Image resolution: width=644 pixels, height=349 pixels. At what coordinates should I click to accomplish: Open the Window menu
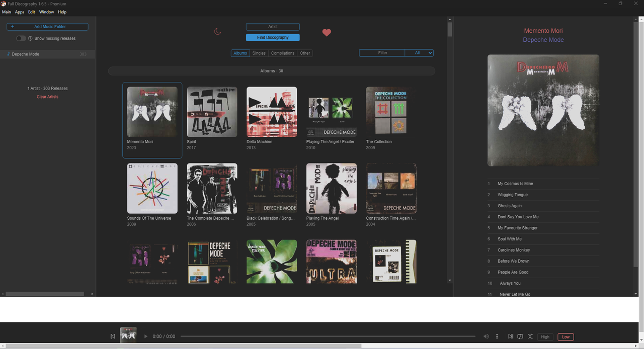(47, 12)
